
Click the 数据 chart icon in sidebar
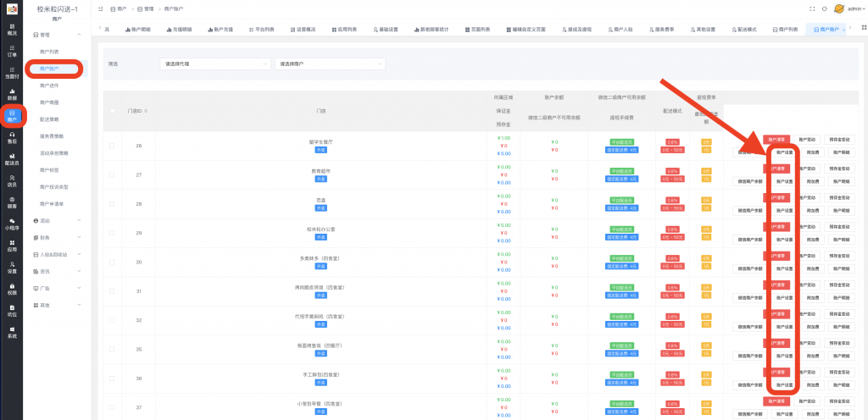point(12,93)
